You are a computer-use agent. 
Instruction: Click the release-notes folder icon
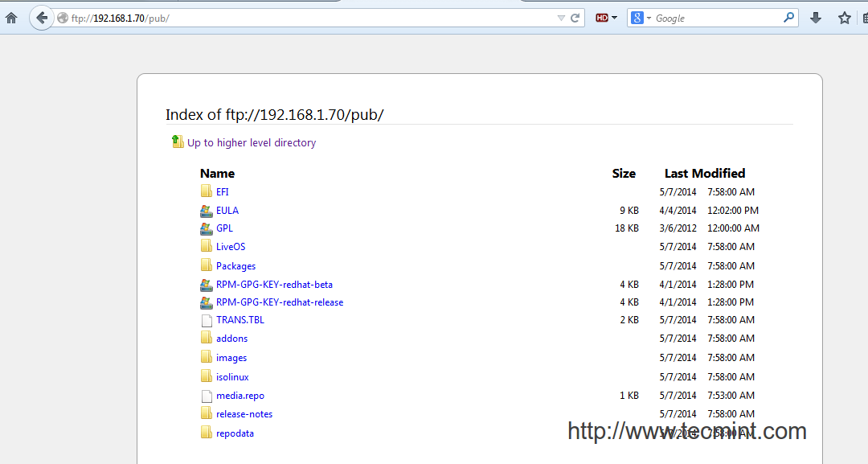click(x=207, y=413)
